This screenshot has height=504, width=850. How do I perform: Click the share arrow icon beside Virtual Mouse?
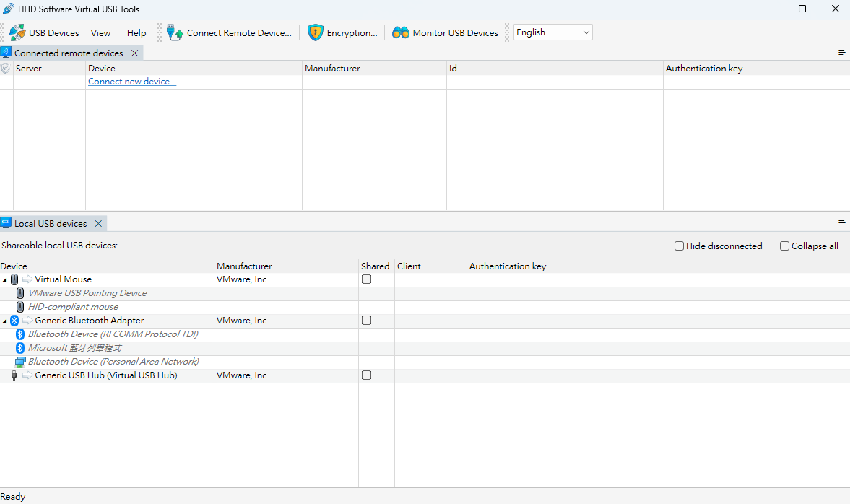click(x=27, y=279)
